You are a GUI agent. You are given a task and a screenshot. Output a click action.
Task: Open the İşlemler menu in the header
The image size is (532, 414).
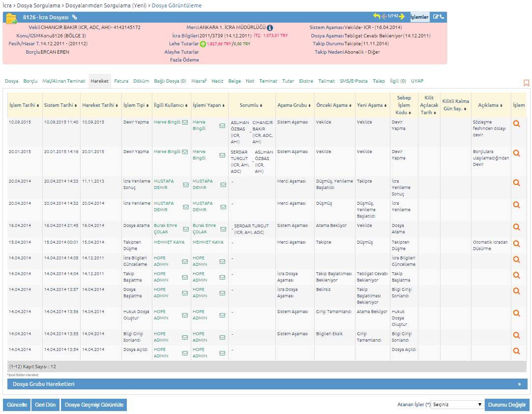coord(419,17)
